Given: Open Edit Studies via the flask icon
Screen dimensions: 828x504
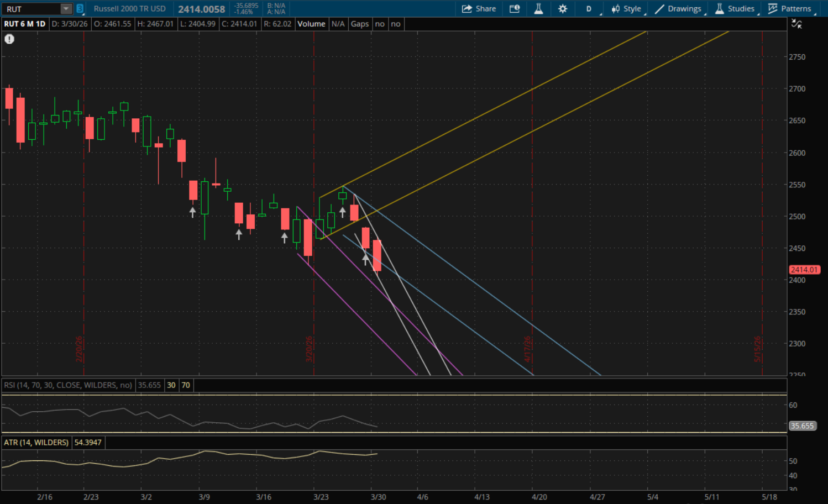Looking at the screenshot, I should [x=538, y=9].
